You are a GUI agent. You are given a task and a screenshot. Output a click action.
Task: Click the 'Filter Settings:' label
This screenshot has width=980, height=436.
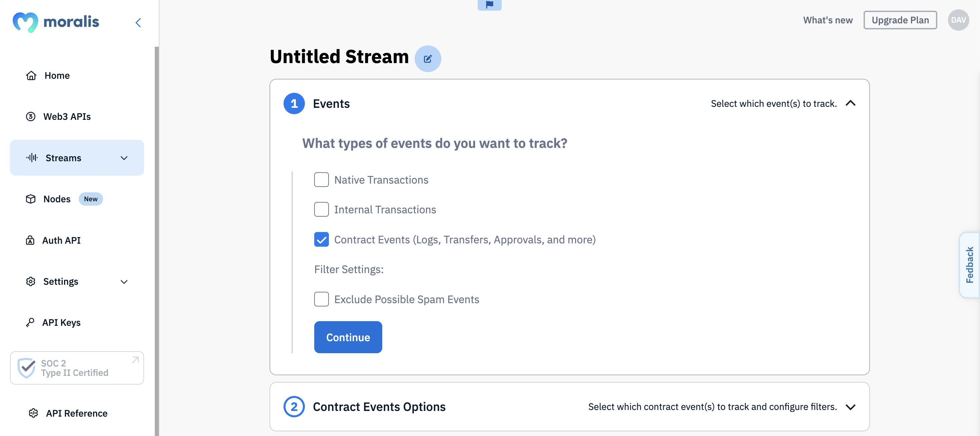point(349,269)
